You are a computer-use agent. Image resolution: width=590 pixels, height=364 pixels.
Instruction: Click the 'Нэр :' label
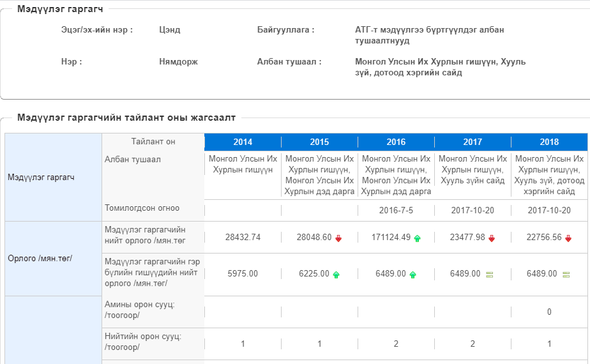(72, 62)
